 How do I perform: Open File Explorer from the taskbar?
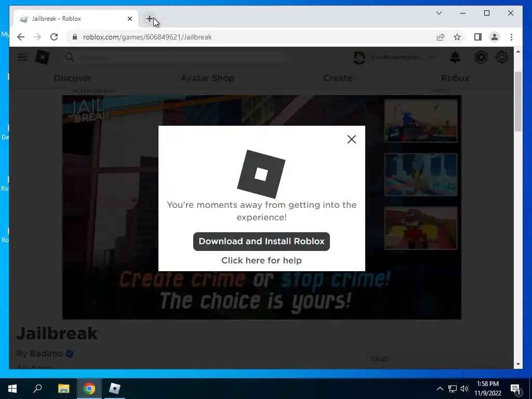pyautogui.click(x=63, y=388)
